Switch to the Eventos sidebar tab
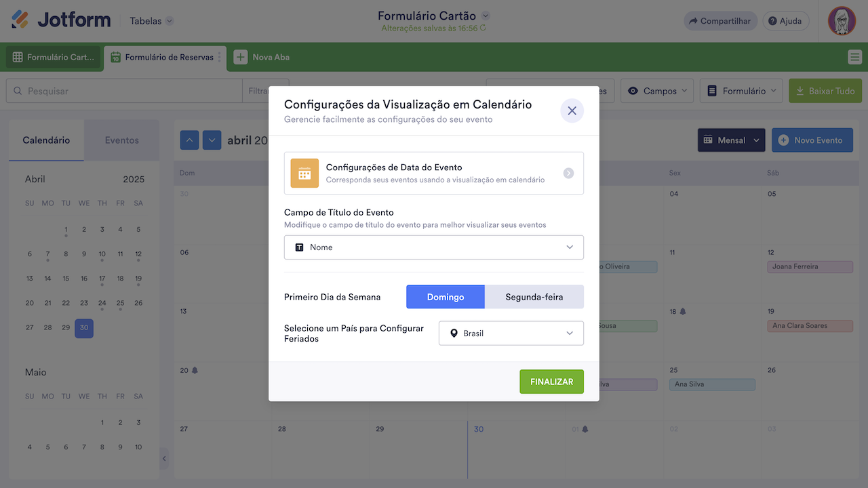Image resolution: width=868 pixels, height=488 pixels. point(121,140)
